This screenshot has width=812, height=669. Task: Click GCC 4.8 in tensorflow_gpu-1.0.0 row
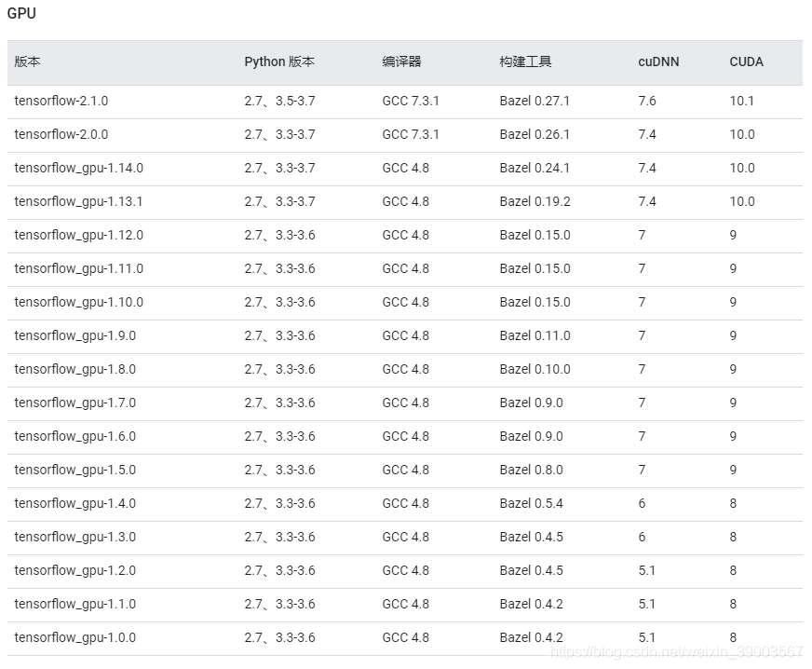(405, 637)
